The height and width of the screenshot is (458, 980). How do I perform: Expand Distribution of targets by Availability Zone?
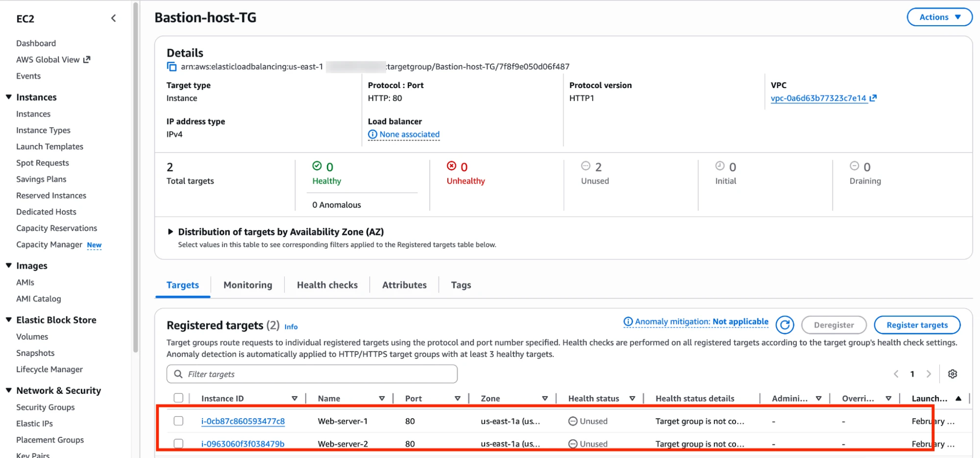tap(170, 231)
